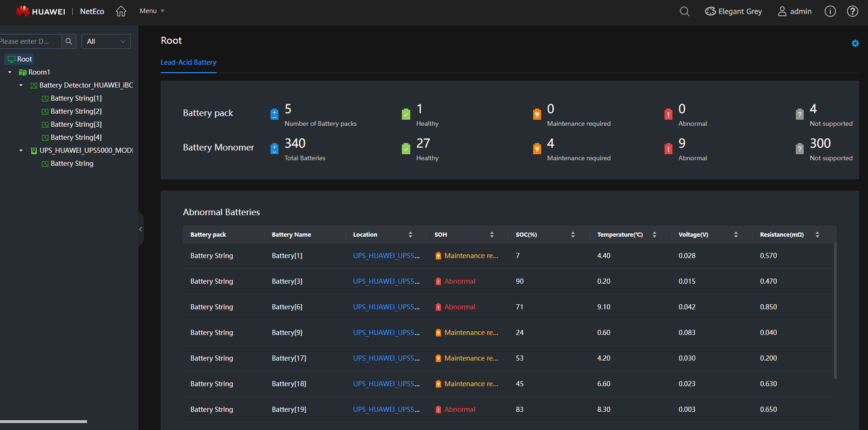Collapse the UPS_HUAWEI_UPS5000 tree node
868x430 pixels.
(21, 150)
